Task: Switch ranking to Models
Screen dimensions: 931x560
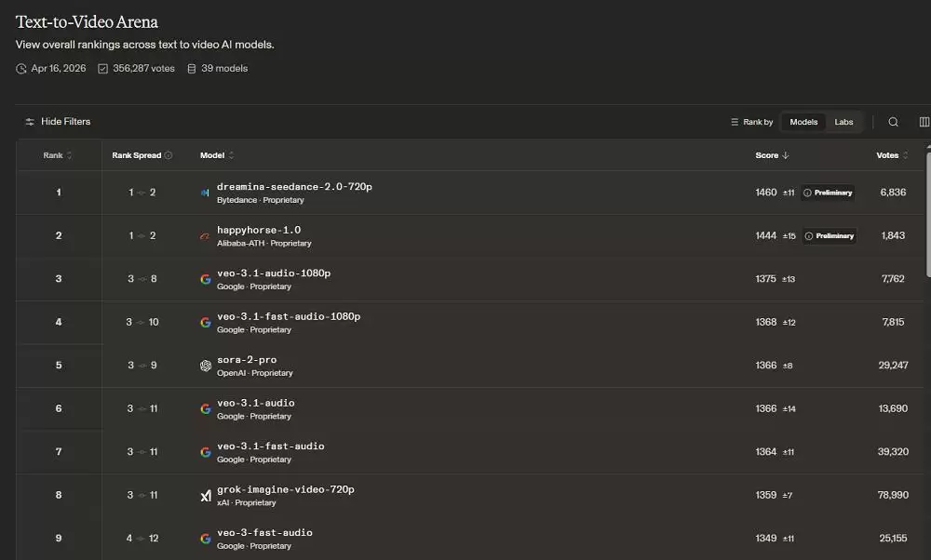Action: click(803, 122)
